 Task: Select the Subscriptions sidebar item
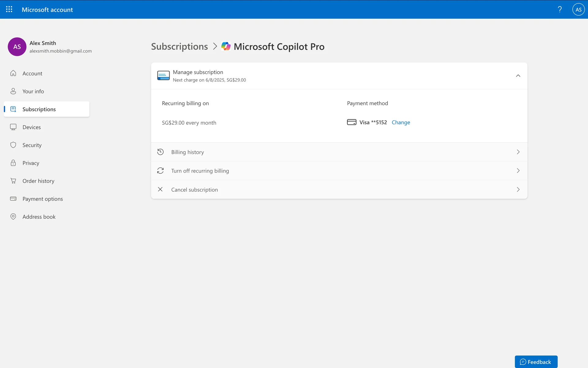coord(39,109)
